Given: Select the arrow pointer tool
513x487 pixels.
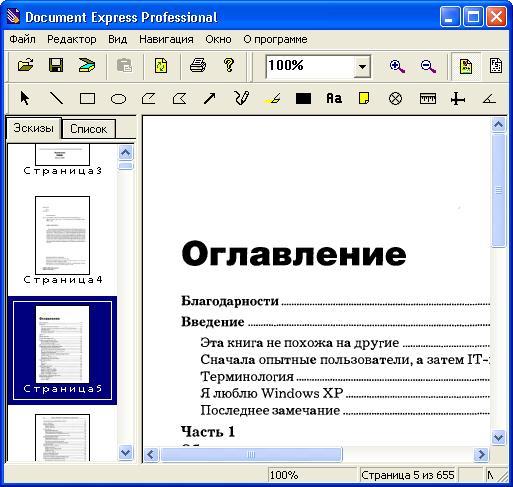Looking at the screenshot, I should (25, 98).
